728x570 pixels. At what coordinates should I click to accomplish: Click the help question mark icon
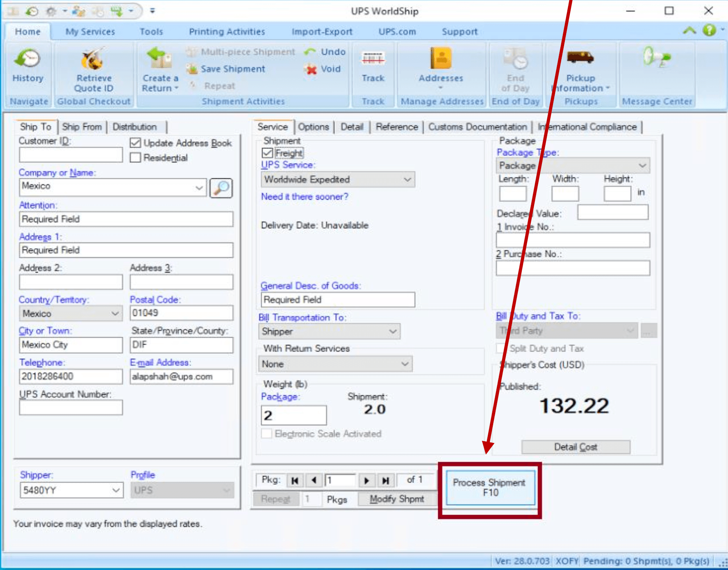(709, 30)
